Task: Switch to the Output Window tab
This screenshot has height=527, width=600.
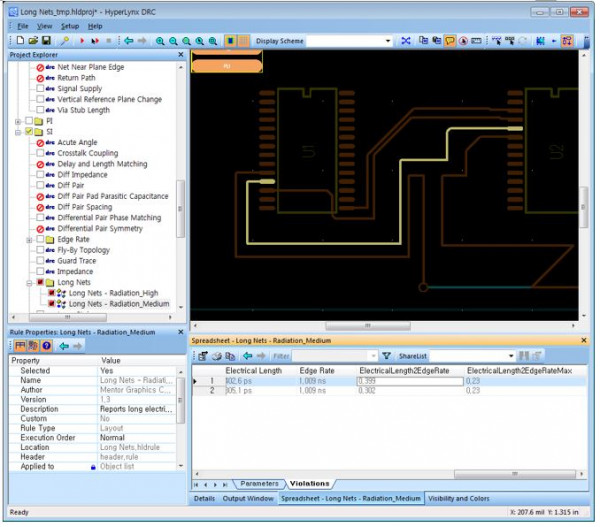Action: pos(249,497)
